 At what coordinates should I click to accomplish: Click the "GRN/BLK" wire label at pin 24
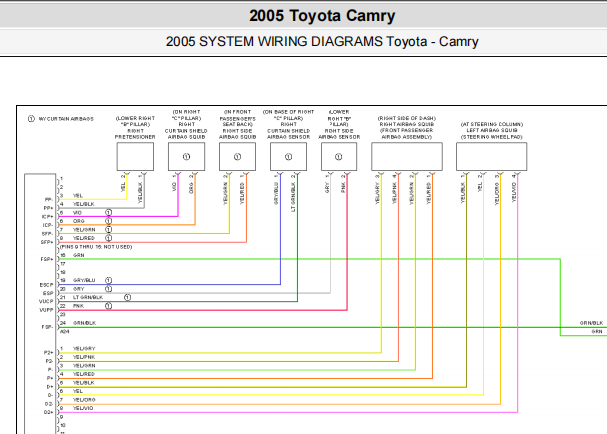coord(84,323)
